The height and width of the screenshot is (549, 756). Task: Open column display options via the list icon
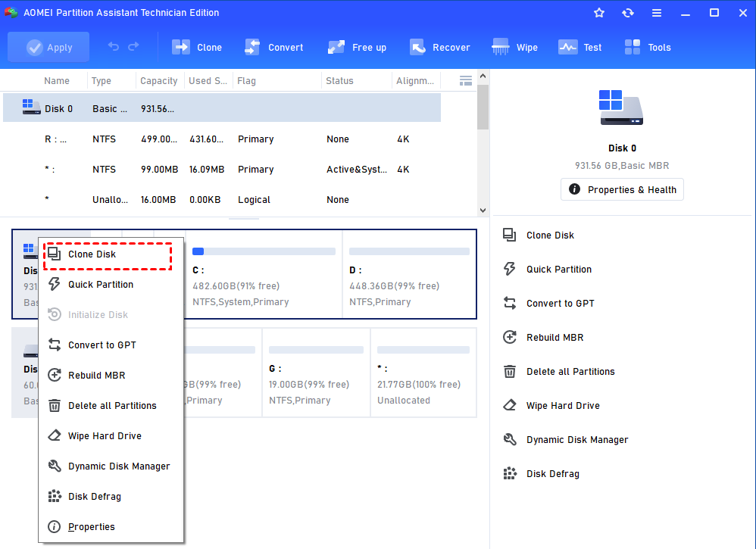click(x=464, y=81)
